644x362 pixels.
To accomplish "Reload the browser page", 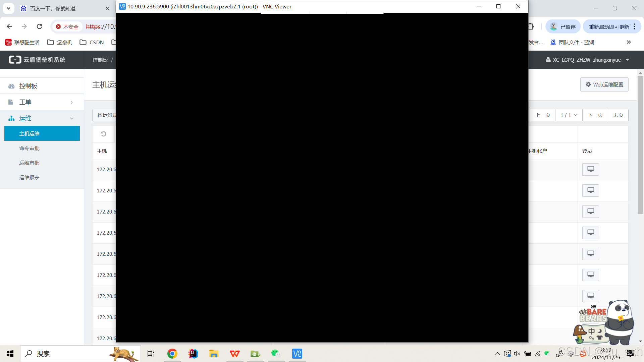I will (40, 26).
